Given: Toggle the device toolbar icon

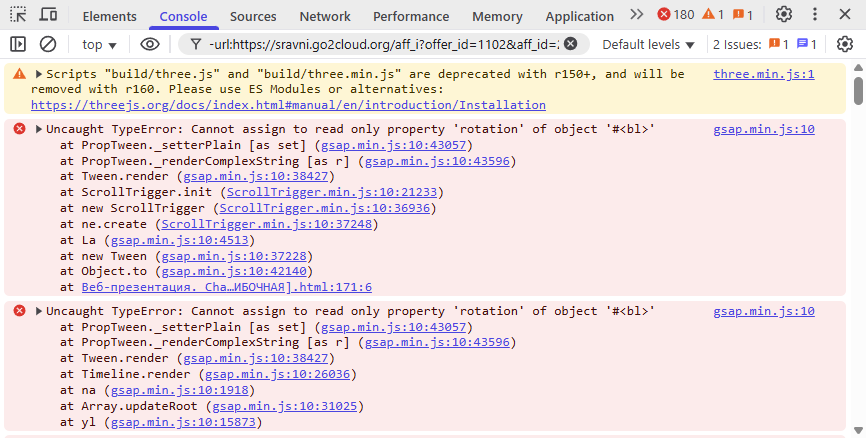Looking at the screenshot, I should tap(47, 15).
